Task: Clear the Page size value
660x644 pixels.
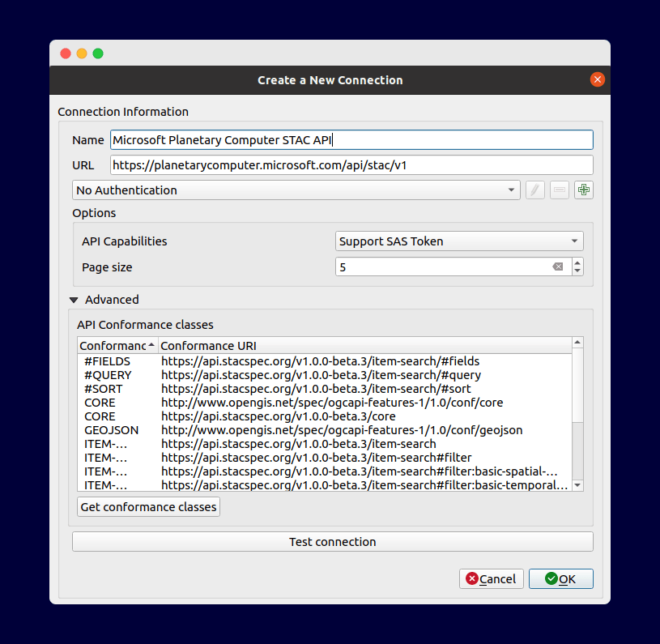Action: [558, 266]
